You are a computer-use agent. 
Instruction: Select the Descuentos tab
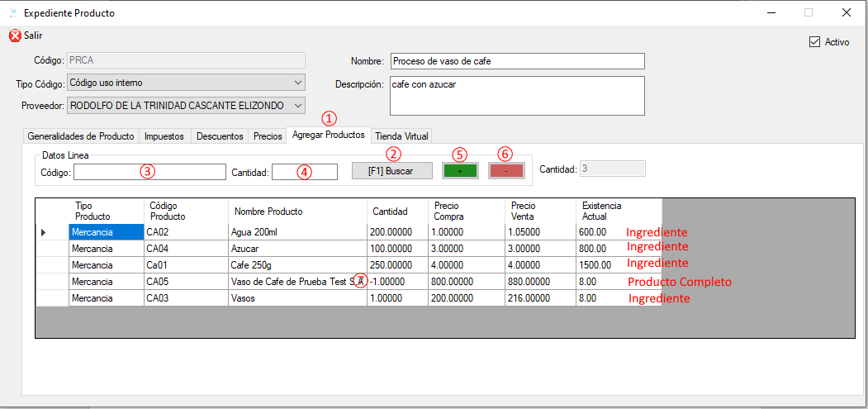pos(220,136)
